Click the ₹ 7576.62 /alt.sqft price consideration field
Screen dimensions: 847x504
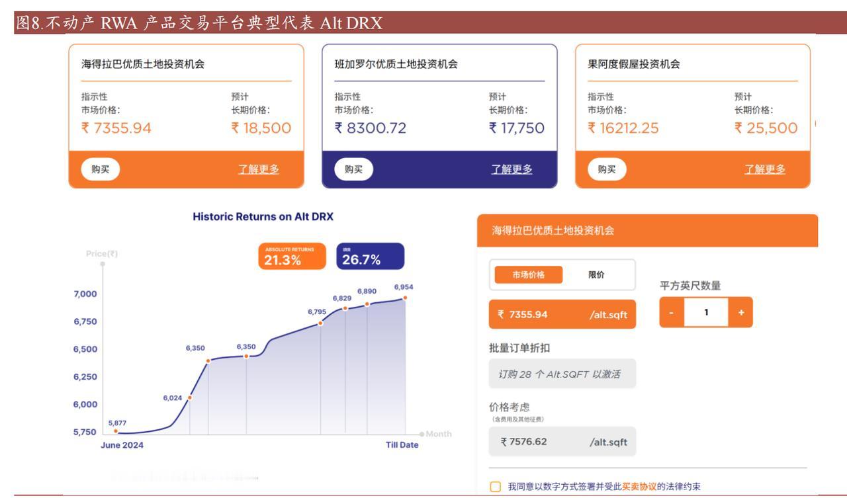[562, 441]
